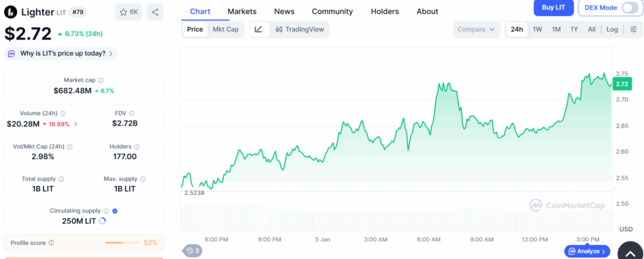Click the clock events badge showing 3
The height and width of the screenshot is (259, 644).
pos(192,251)
